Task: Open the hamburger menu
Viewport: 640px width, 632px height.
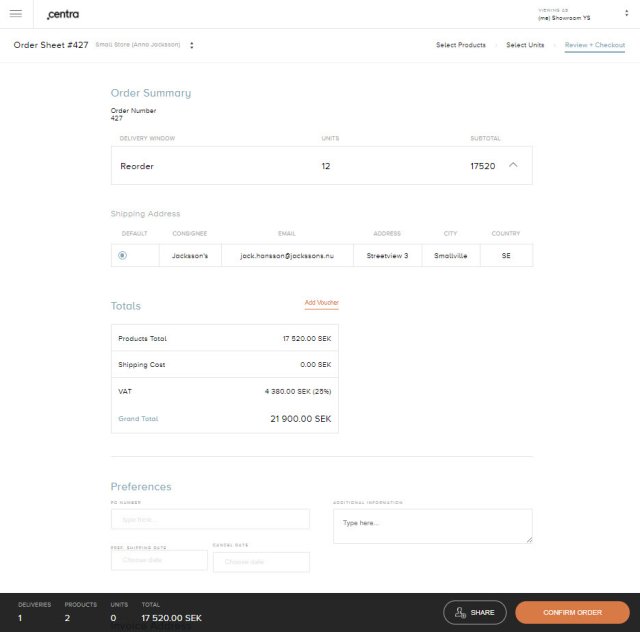Action: 15,13
